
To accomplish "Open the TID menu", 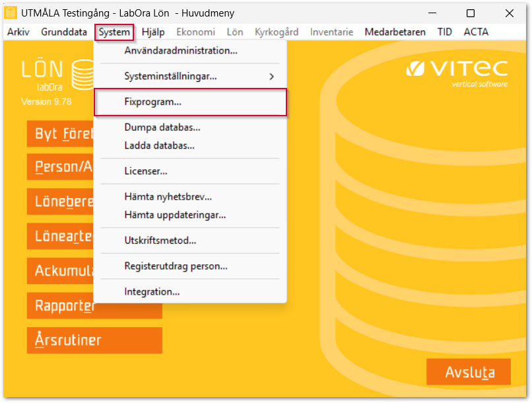I will (444, 32).
